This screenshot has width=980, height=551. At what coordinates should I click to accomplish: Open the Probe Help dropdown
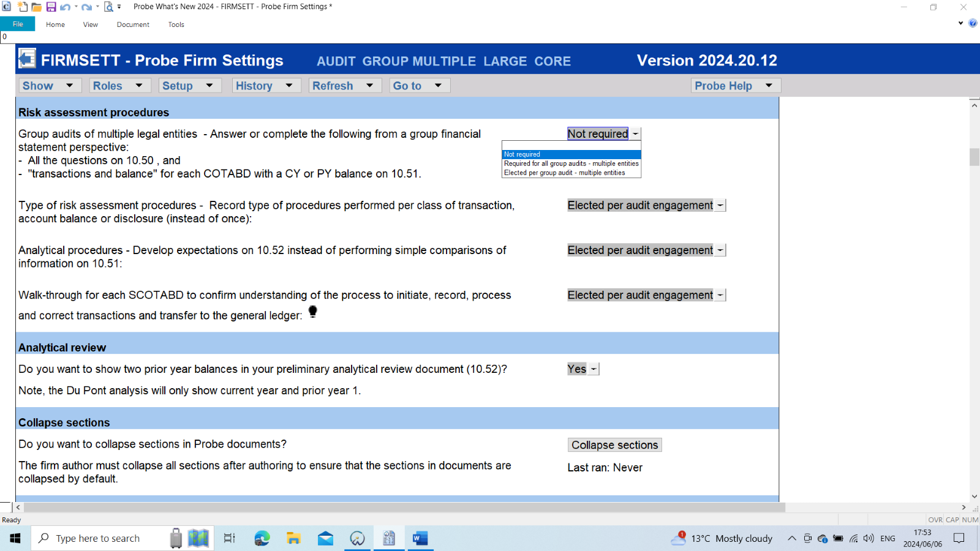pyautogui.click(x=736, y=86)
